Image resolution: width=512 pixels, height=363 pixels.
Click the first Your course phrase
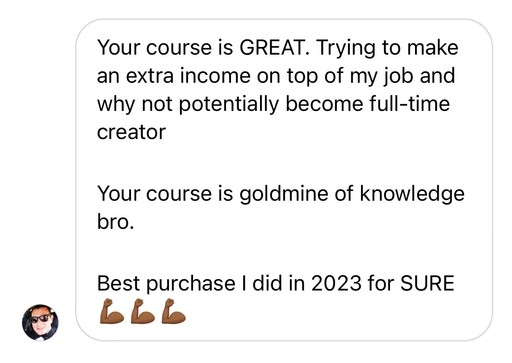point(155,47)
